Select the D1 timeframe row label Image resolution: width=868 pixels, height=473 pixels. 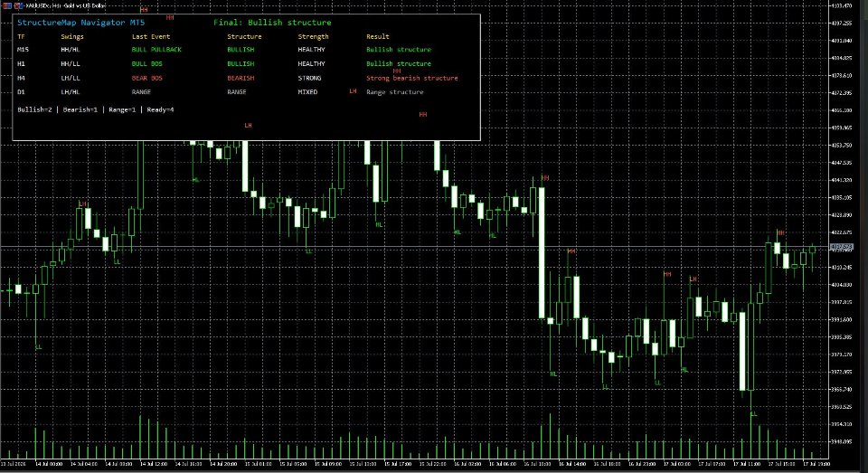tap(21, 92)
